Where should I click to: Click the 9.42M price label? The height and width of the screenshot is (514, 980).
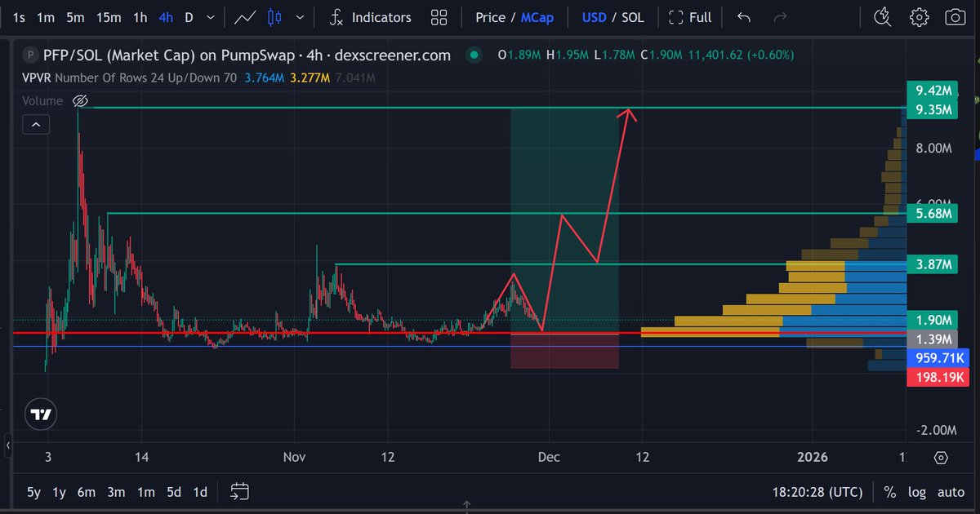(933, 91)
